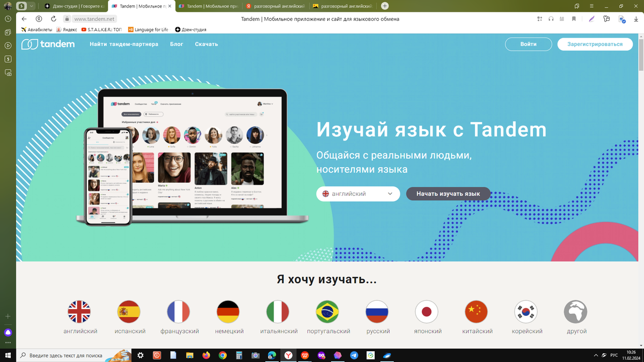This screenshot has width=644, height=362.
Task: Open the Яндекс bookmark
Action: (x=66, y=29)
